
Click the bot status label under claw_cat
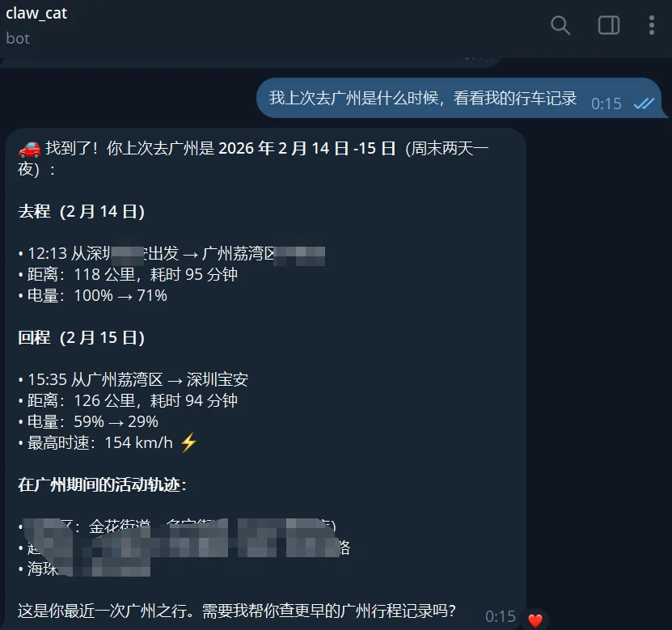(x=18, y=39)
